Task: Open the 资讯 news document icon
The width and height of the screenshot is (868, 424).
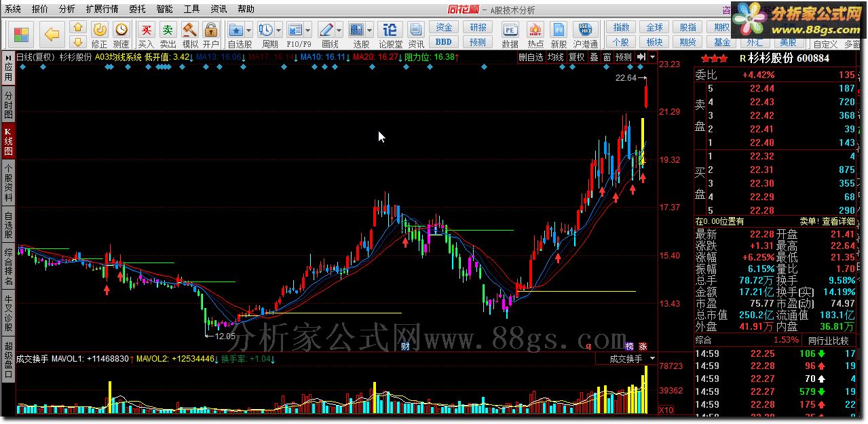Action: coord(417,29)
